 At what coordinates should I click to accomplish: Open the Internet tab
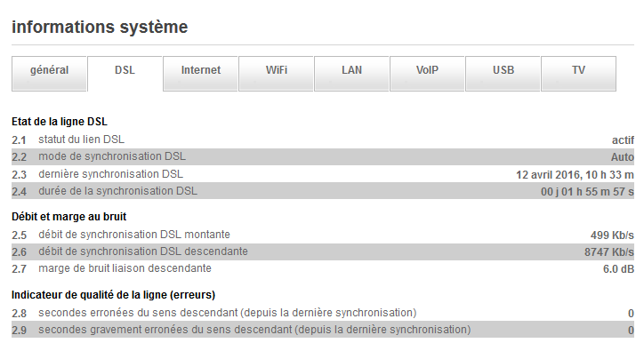tap(200, 71)
